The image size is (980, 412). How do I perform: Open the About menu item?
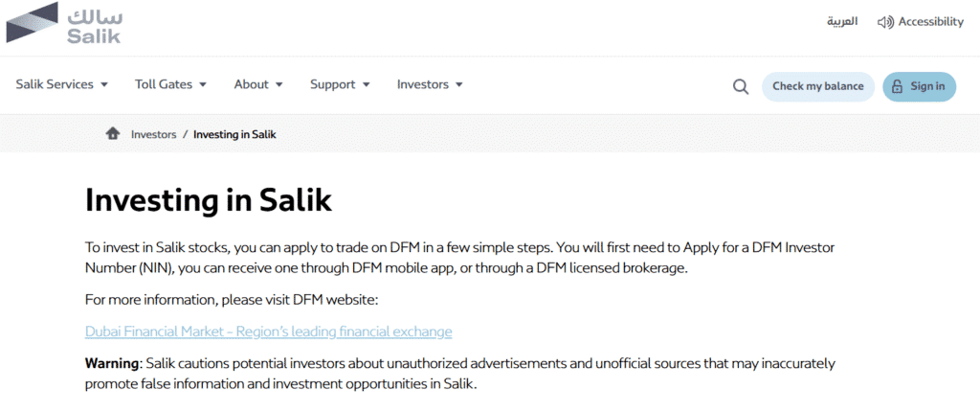tap(258, 84)
